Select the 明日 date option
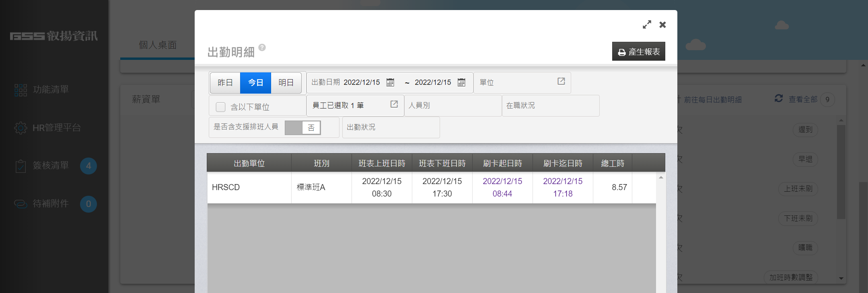Viewport: 868px width, 293px height. tap(286, 83)
